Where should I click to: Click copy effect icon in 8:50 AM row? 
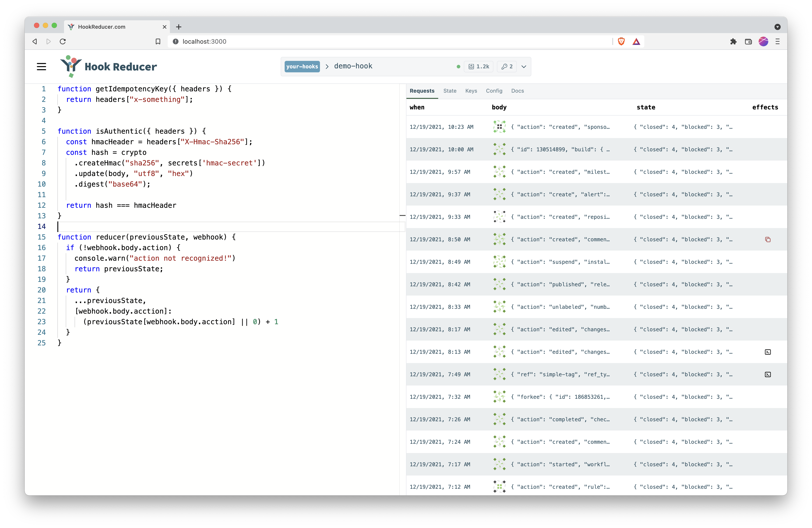tap(768, 240)
